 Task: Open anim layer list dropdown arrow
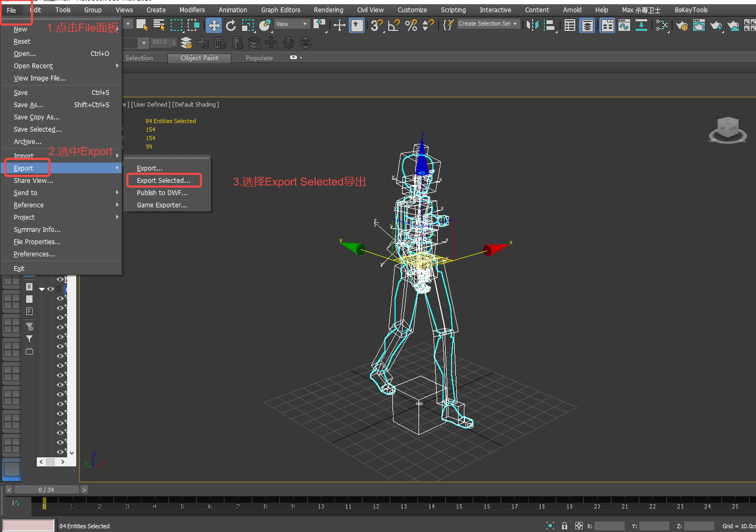(x=143, y=43)
